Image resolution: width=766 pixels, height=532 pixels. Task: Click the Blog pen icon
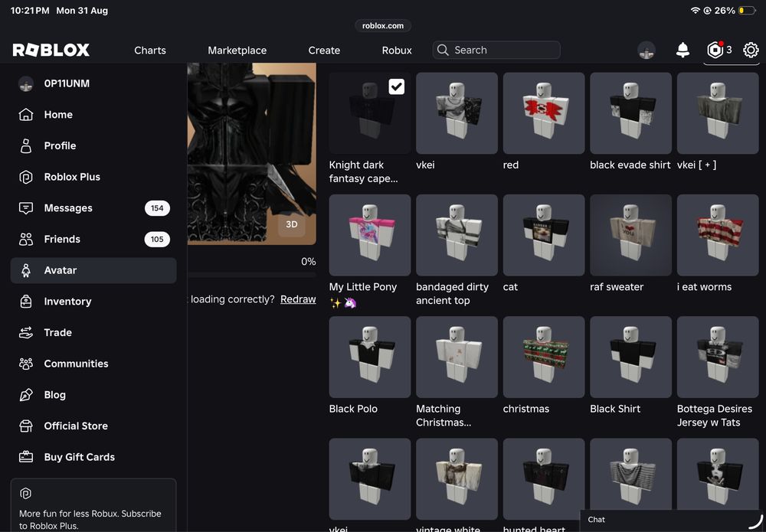click(x=26, y=395)
